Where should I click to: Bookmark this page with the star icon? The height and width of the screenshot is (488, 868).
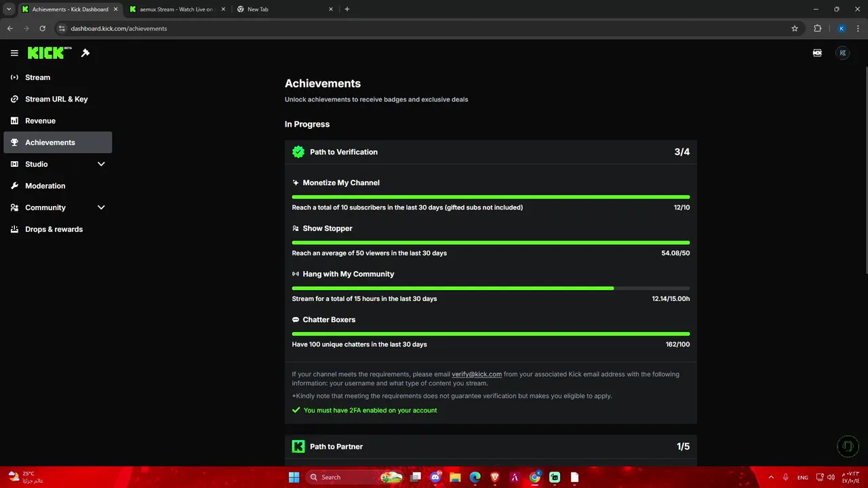pos(795,28)
